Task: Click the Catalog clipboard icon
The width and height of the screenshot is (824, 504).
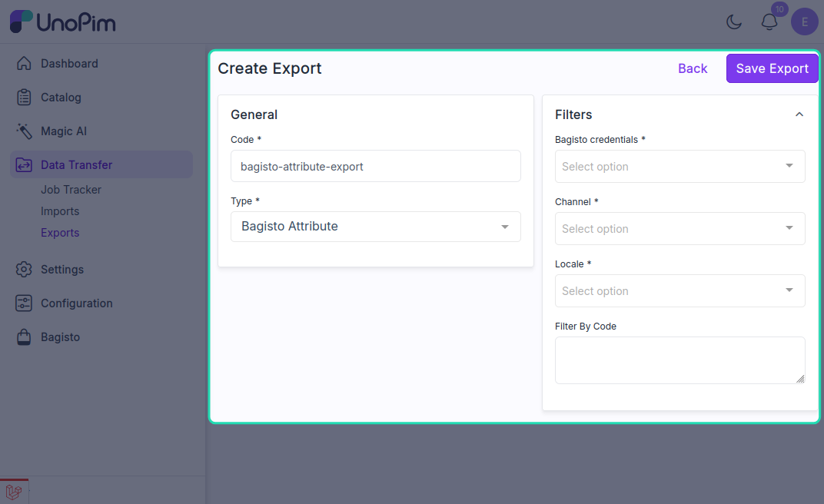Action: coord(24,97)
